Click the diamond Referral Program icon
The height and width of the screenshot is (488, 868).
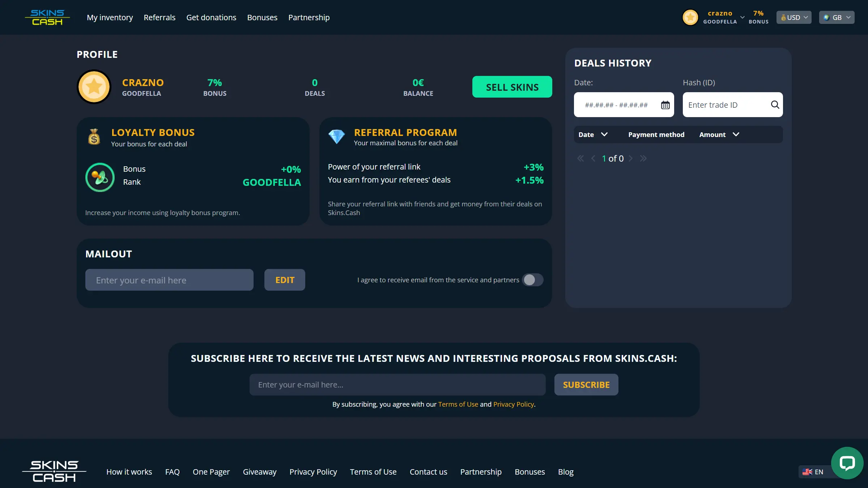click(336, 137)
